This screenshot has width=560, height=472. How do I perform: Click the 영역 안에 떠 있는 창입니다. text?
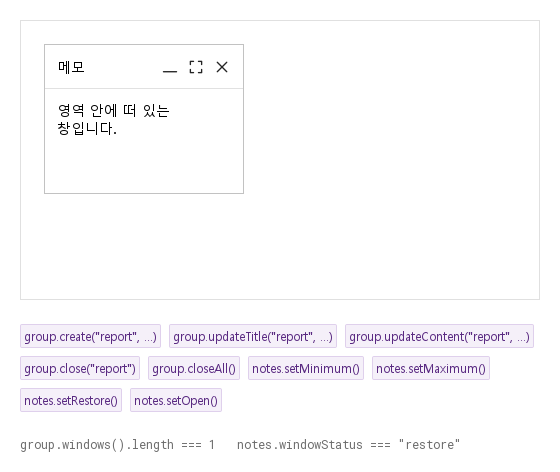point(113,119)
